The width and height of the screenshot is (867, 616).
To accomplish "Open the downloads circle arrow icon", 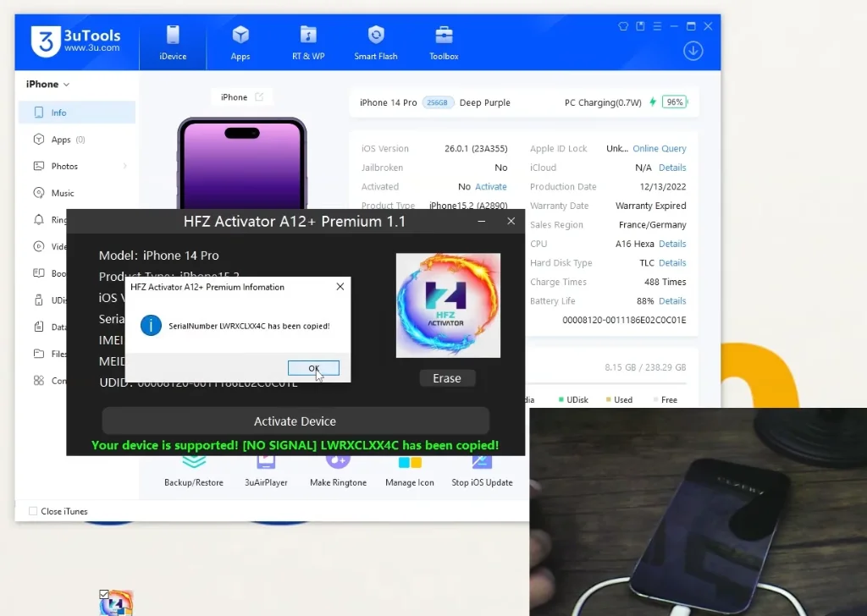I will (693, 51).
